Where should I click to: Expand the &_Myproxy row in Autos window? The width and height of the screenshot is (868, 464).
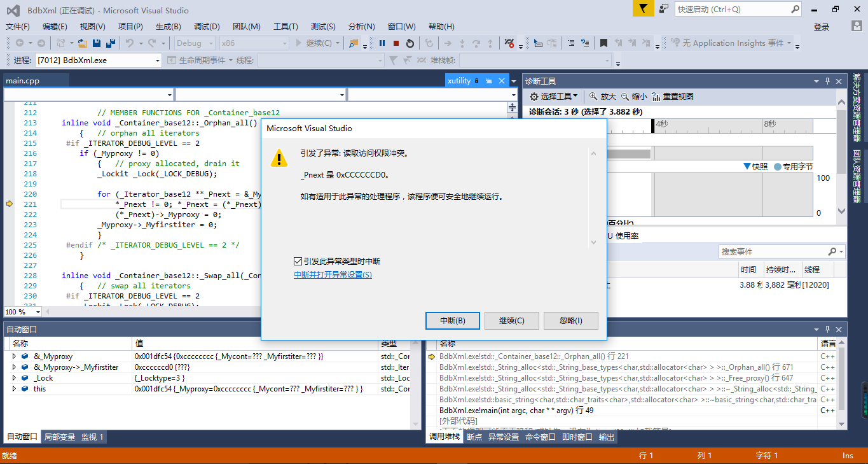tap(14, 357)
